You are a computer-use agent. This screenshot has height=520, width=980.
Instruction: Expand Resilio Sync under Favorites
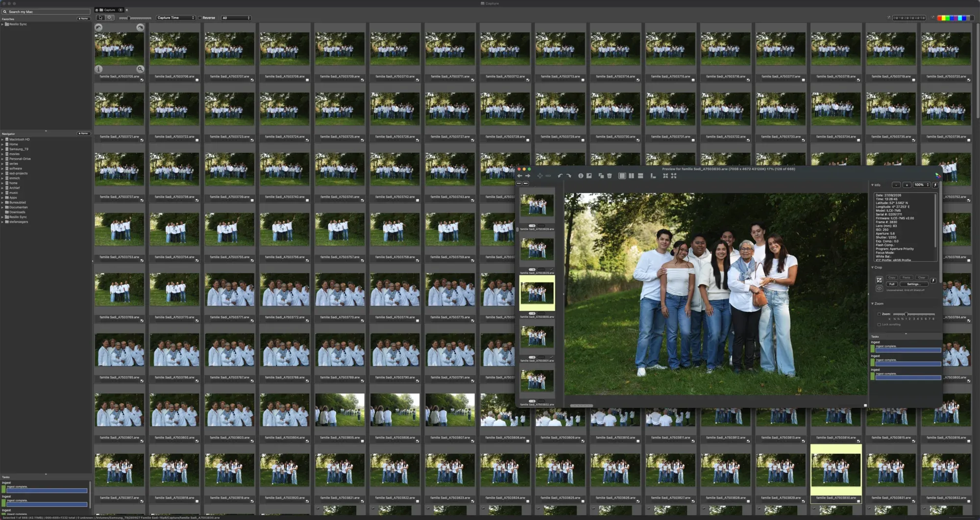click(x=2, y=24)
